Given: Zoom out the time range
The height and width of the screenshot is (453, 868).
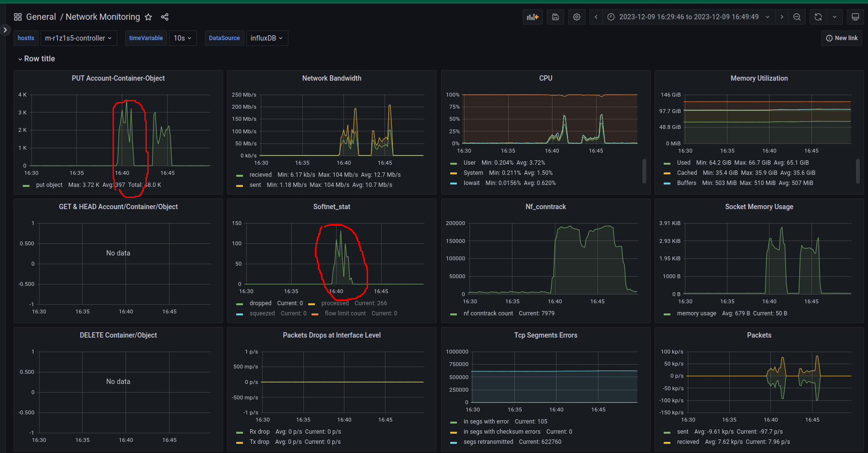Looking at the screenshot, I should pyautogui.click(x=797, y=17).
